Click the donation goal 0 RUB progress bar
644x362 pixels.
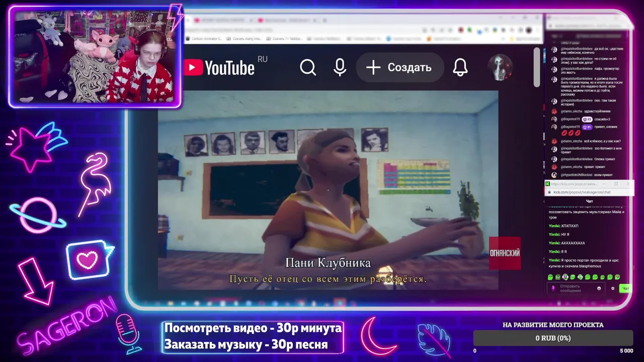553,338
